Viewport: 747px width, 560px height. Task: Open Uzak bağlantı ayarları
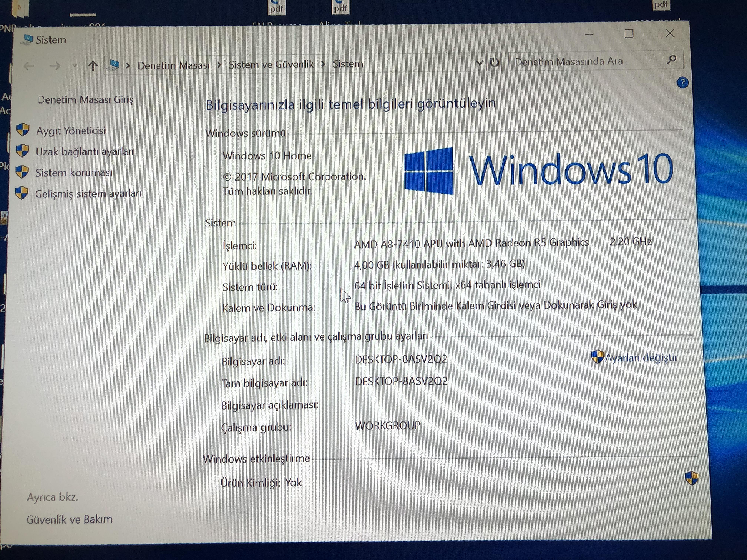pos(85,151)
